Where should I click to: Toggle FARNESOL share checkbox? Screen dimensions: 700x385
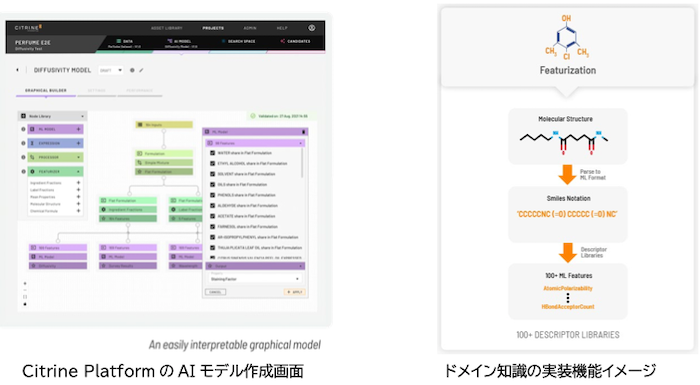tap(212, 226)
